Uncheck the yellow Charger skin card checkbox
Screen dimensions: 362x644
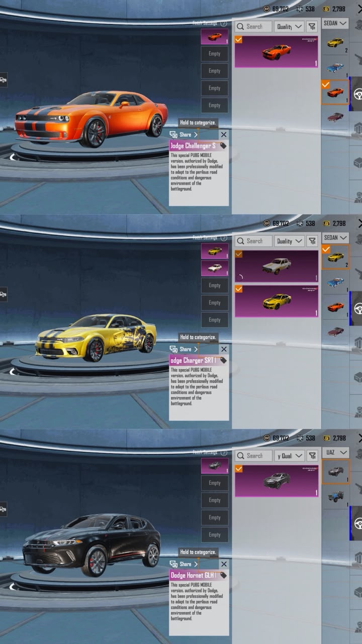tap(238, 289)
